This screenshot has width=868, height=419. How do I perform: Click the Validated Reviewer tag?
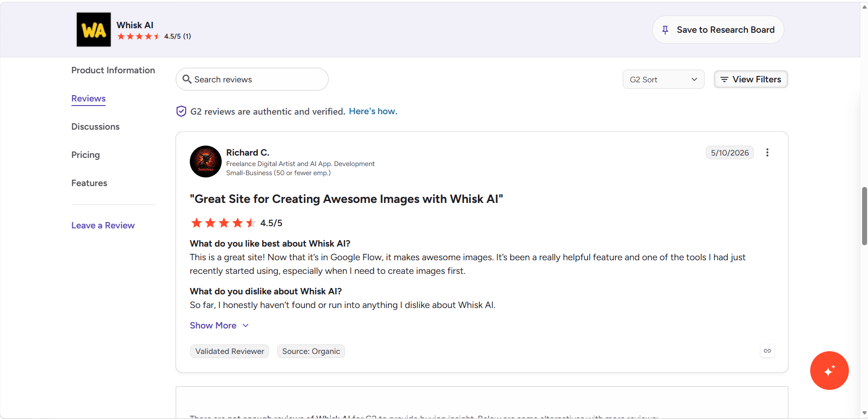(x=230, y=351)
